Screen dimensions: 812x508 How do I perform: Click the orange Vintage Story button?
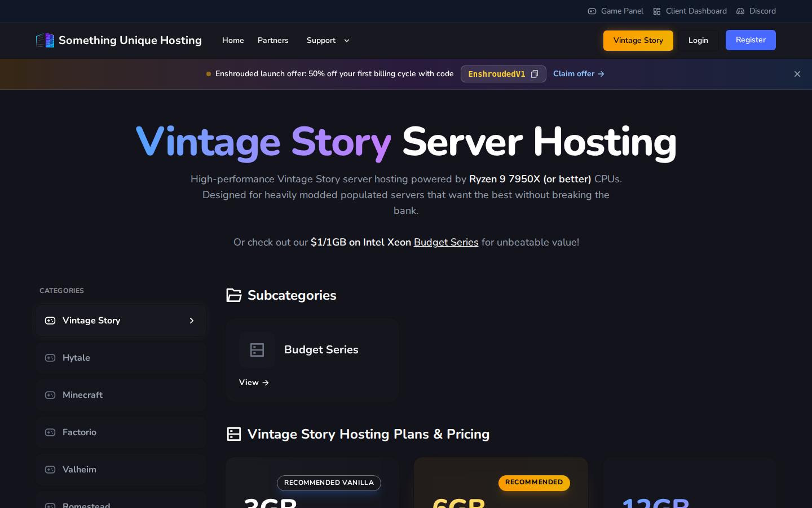pos(638,41)
